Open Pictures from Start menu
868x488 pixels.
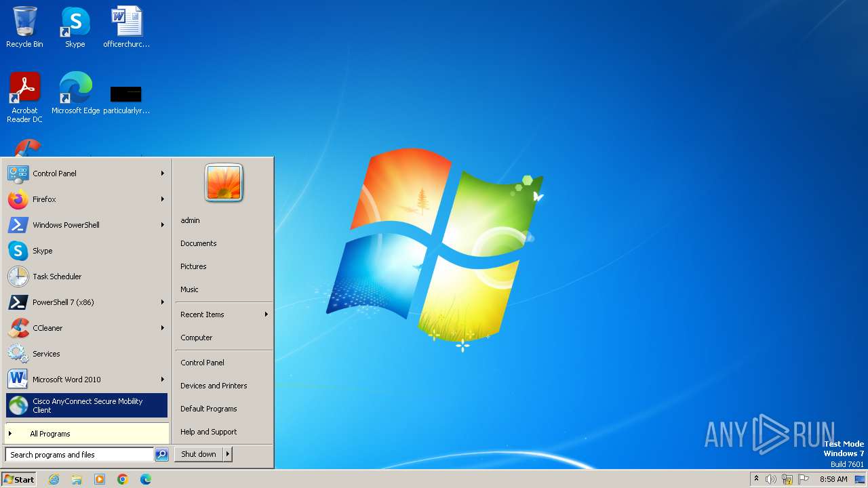(193, 266)
